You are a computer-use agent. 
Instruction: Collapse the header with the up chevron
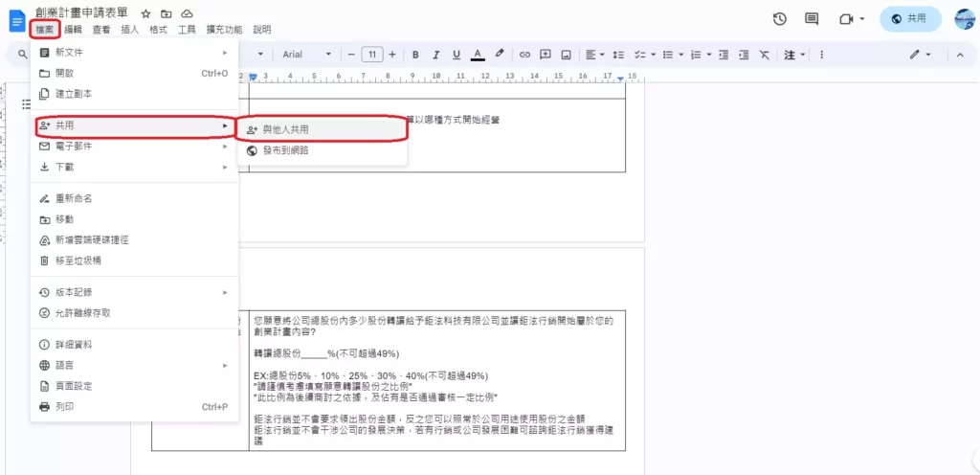coord(960,55)
